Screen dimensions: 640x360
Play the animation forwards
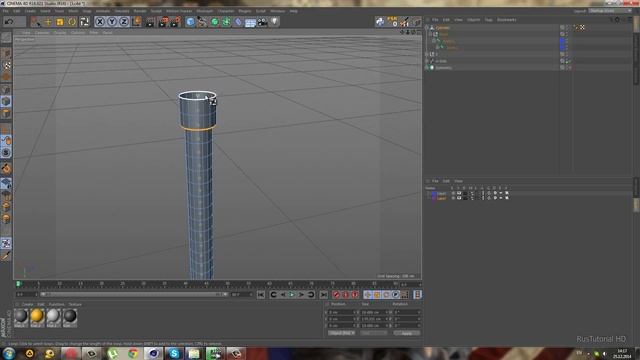pyautogui.click(x=292, y=294)
